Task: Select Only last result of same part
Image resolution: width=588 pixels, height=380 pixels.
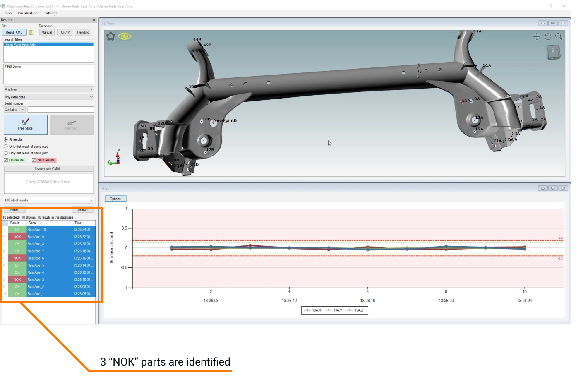Action: click(x=6, y=153)
